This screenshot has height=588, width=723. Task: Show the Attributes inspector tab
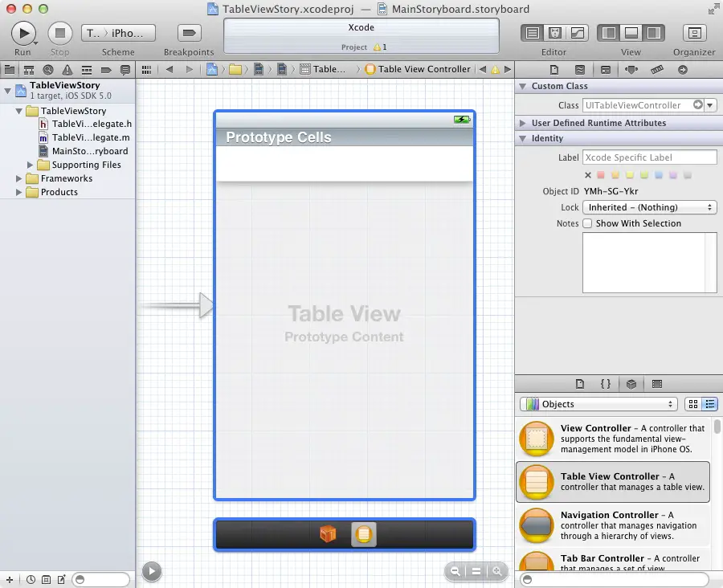pos(631,70)
